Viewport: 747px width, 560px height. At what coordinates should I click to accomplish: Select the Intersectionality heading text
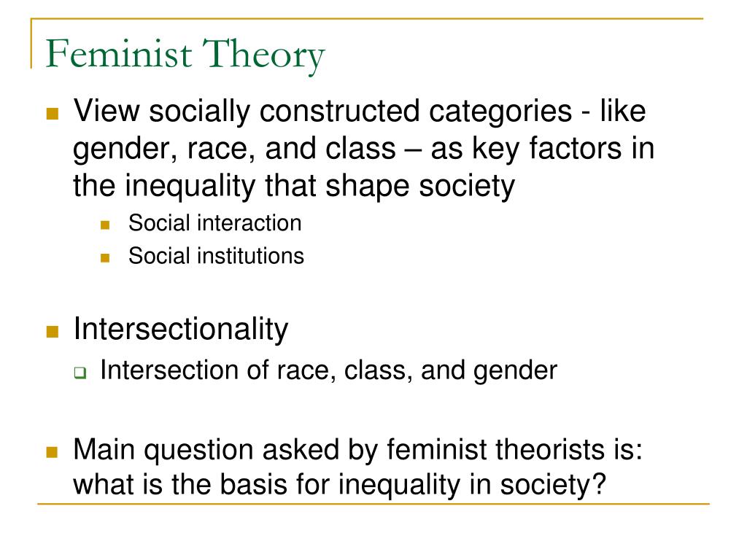click(x=181, y=329)
